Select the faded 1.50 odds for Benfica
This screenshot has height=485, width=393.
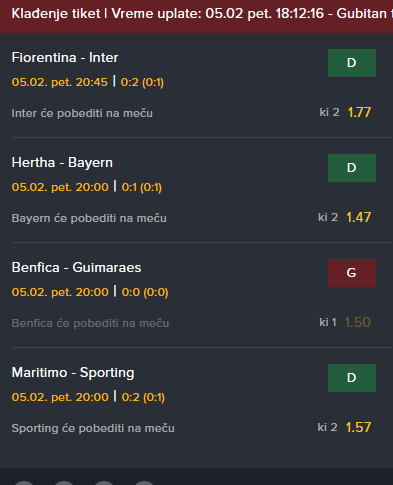pos(357,322)
